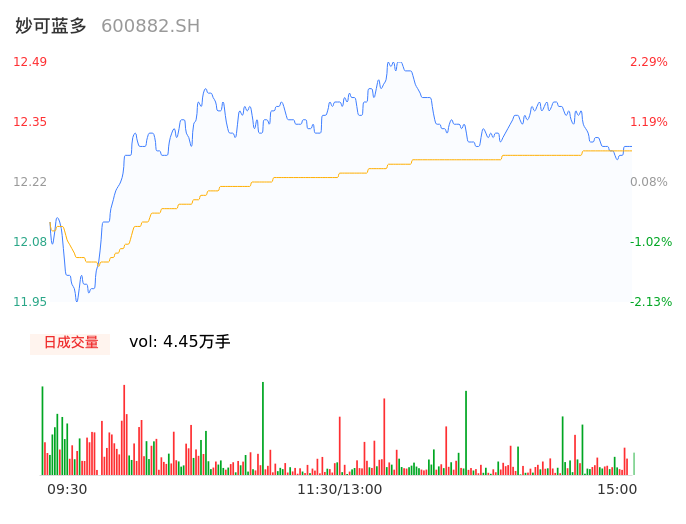Click the 11:30/13:00 midday time marker

pos(340,489)
